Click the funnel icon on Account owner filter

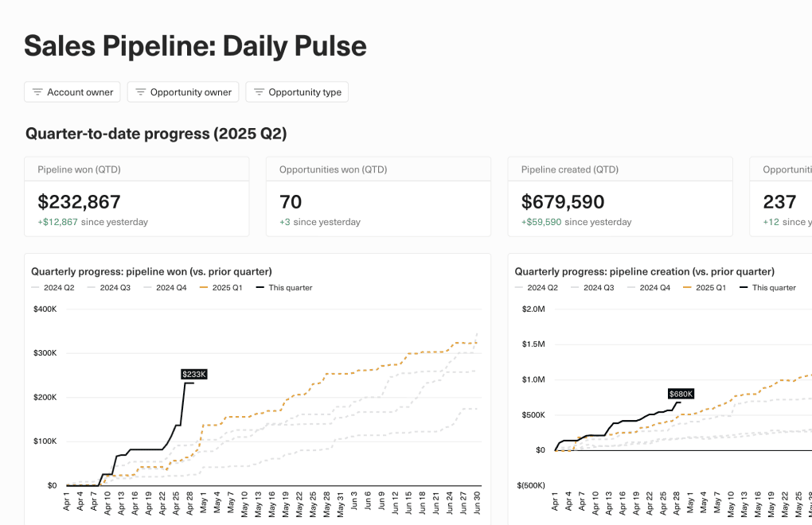click(x=37, y=91)
